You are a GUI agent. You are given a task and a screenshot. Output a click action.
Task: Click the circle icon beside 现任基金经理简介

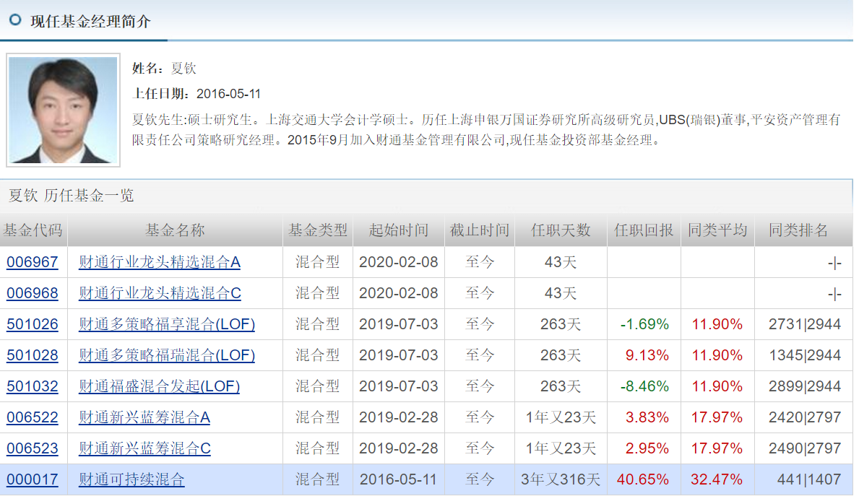(15, 20)
